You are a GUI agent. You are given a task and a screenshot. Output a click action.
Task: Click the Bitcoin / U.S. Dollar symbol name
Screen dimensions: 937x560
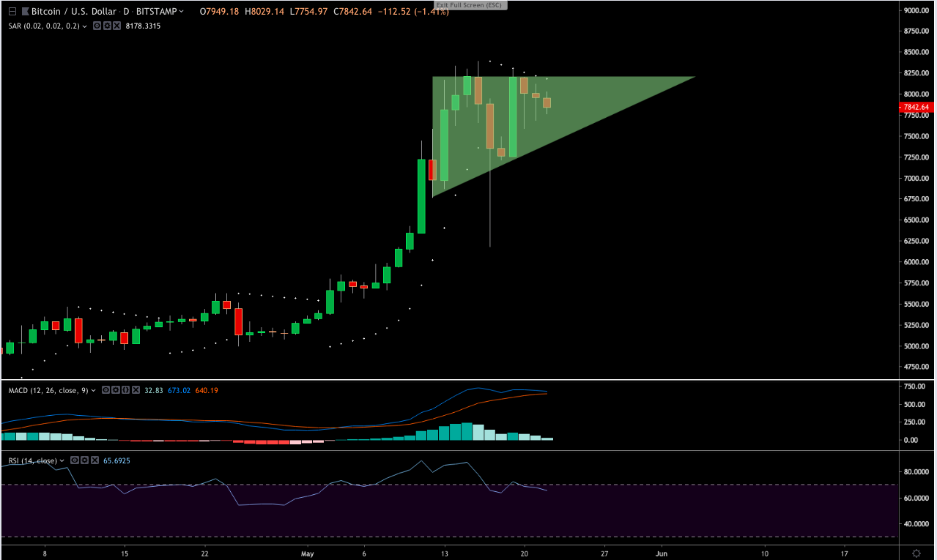click(72, 11)
